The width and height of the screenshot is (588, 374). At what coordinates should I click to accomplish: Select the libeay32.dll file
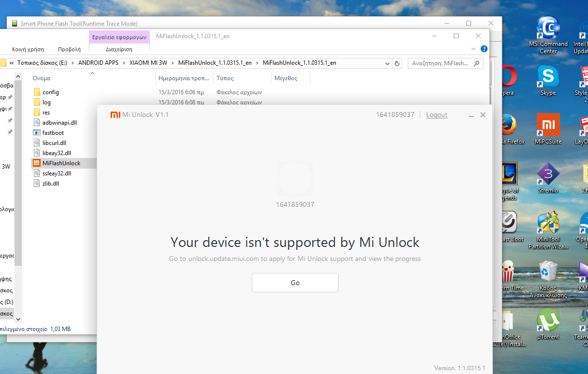[x=52, y=153]
